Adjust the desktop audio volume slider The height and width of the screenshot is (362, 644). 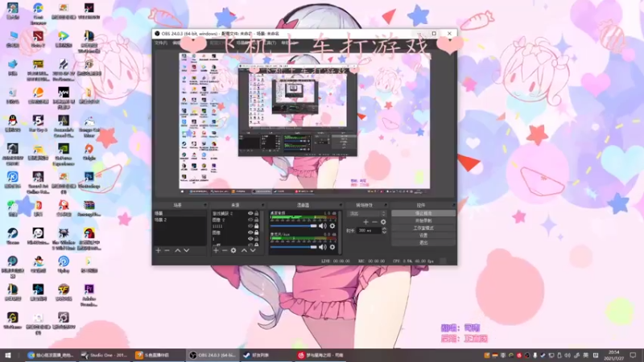294,226
